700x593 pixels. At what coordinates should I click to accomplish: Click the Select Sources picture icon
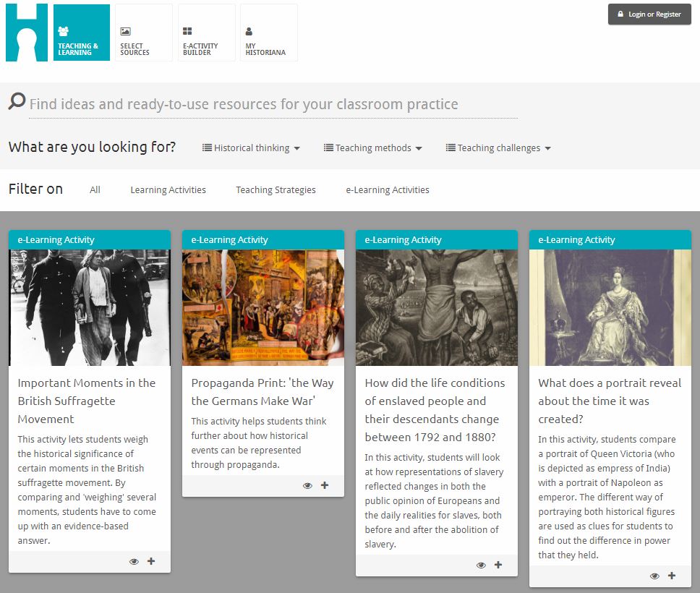point(125,31)
